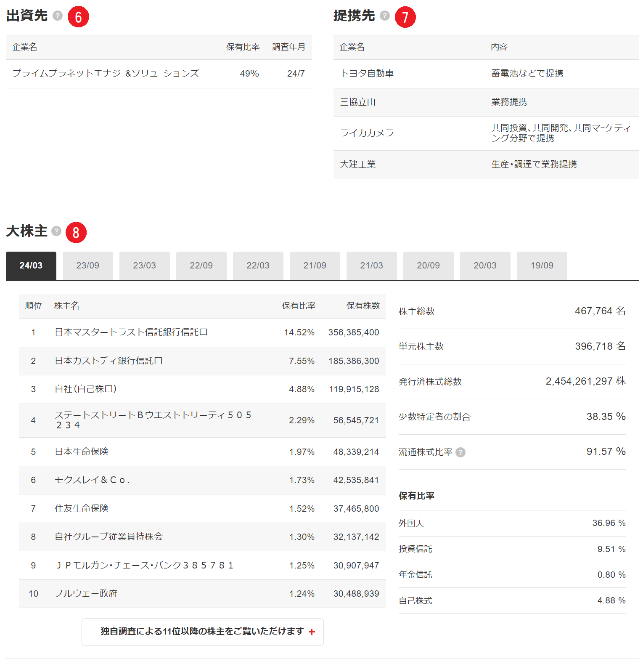Click the 356,385,400 shares value

pyautogui.click(x=354, y=332)
